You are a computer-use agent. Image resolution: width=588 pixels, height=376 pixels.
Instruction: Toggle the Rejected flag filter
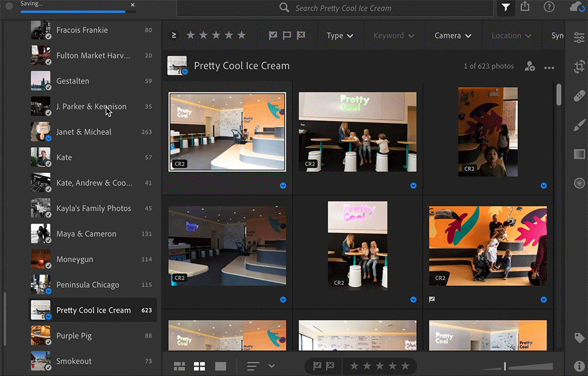(x=300, y=35)
